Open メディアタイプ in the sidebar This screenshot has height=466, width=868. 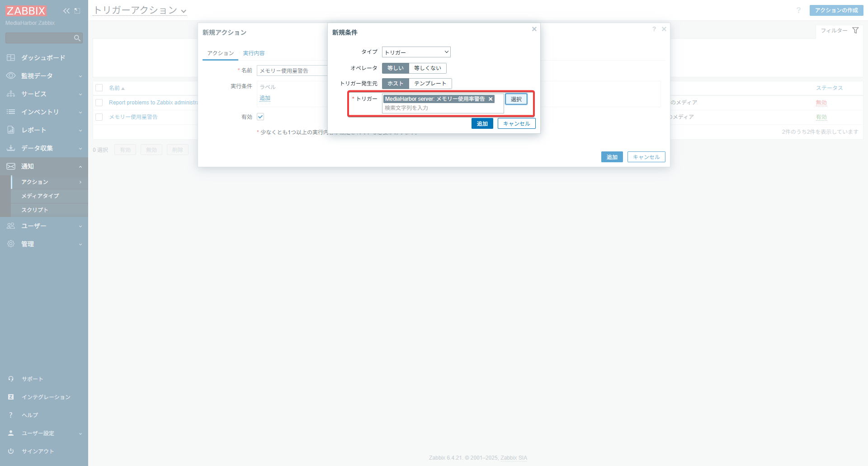click(x=40, y=196)
